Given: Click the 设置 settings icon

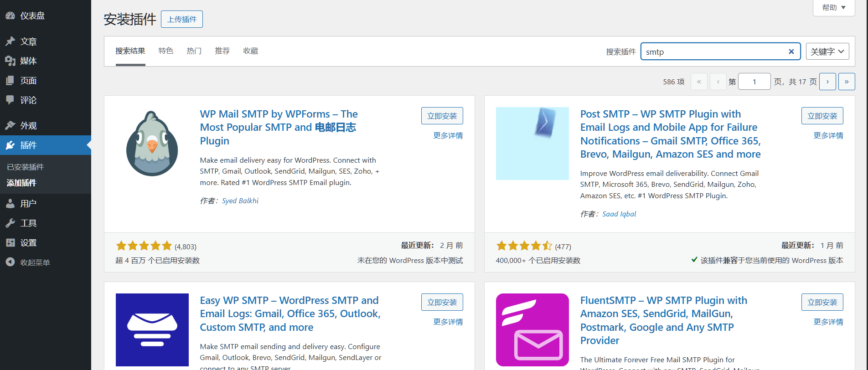Looking at the screenshot, I should coord(10,243).
